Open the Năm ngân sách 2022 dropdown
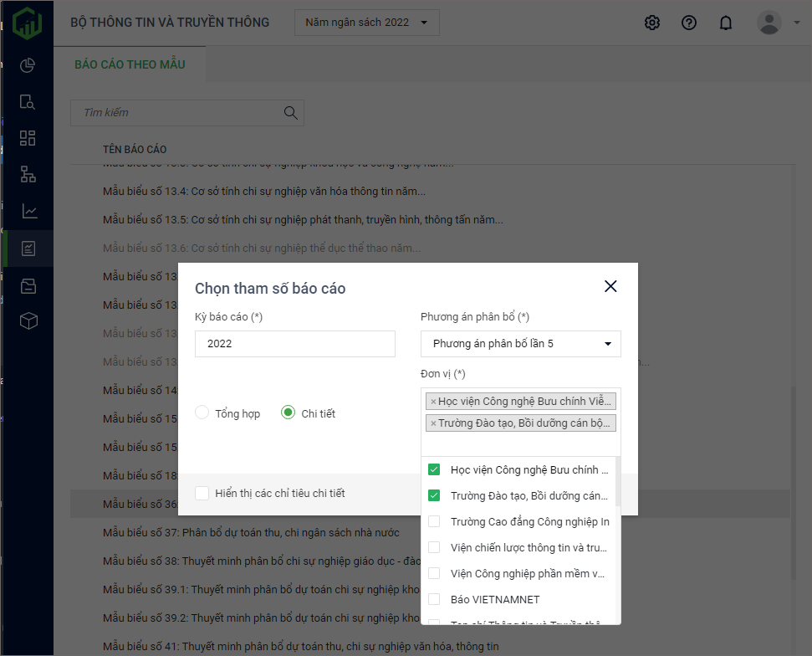812x656 pixels. coord(366,23)
